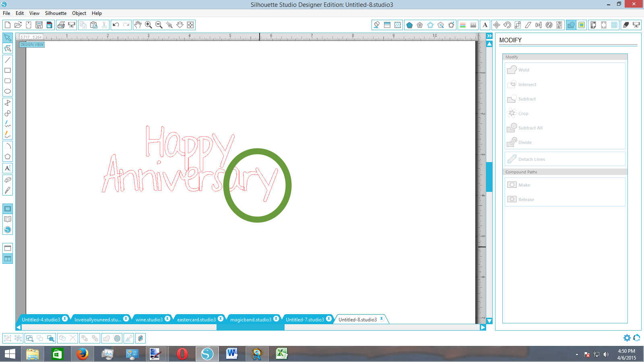
Task: Fit design to window icon
Action: 190,25
